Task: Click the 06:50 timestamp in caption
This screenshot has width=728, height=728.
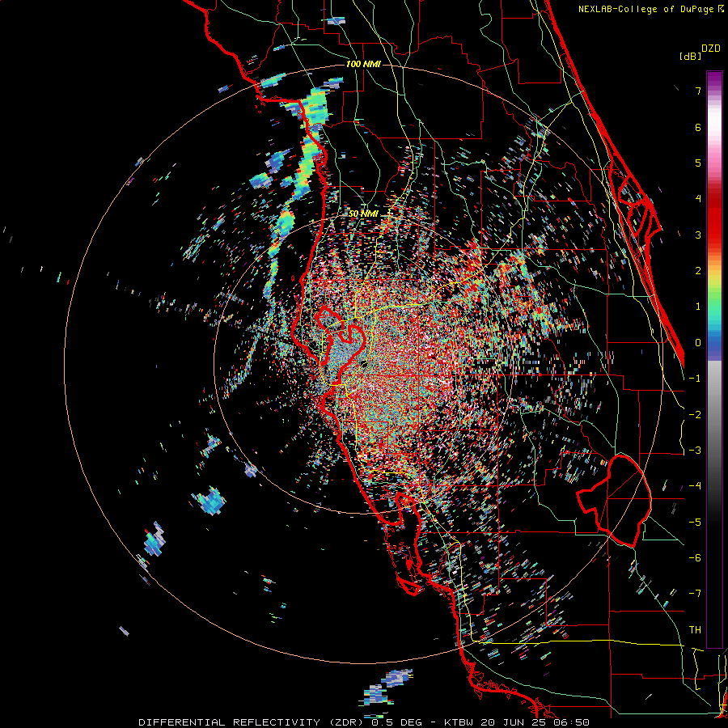Action: click(572, 722)
